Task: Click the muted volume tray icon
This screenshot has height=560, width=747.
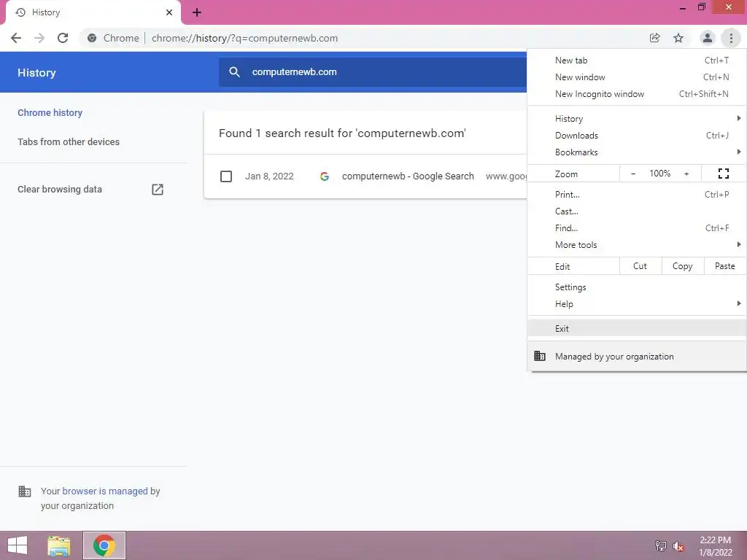Action: point(678,545)
